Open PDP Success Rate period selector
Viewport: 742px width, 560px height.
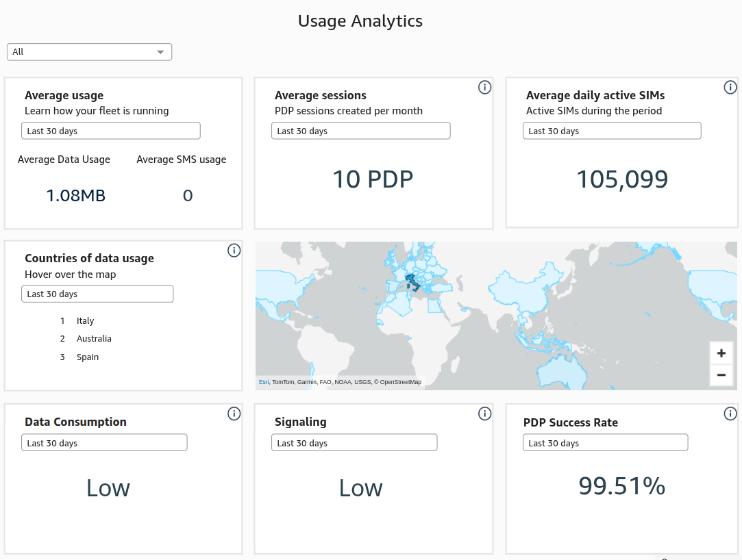pos(605,443)
